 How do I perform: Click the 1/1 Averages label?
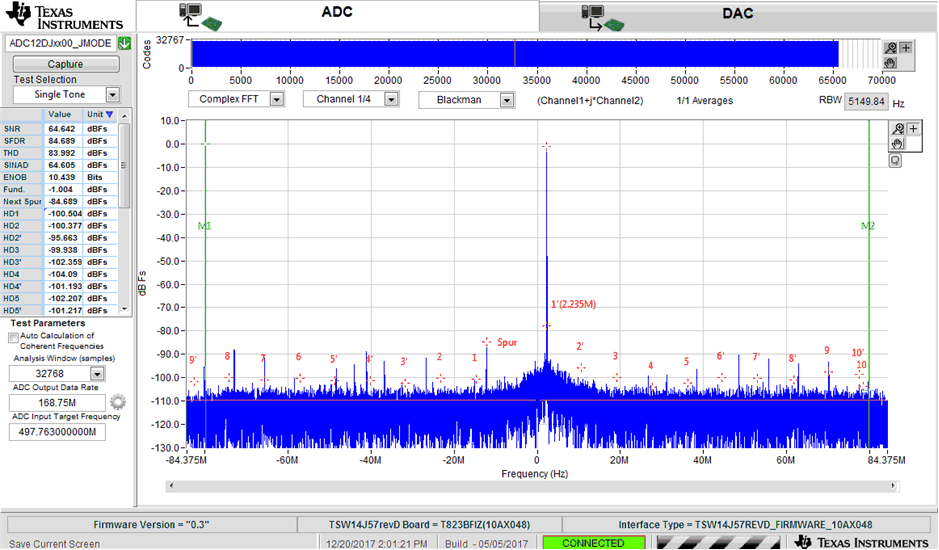[704, 101]
